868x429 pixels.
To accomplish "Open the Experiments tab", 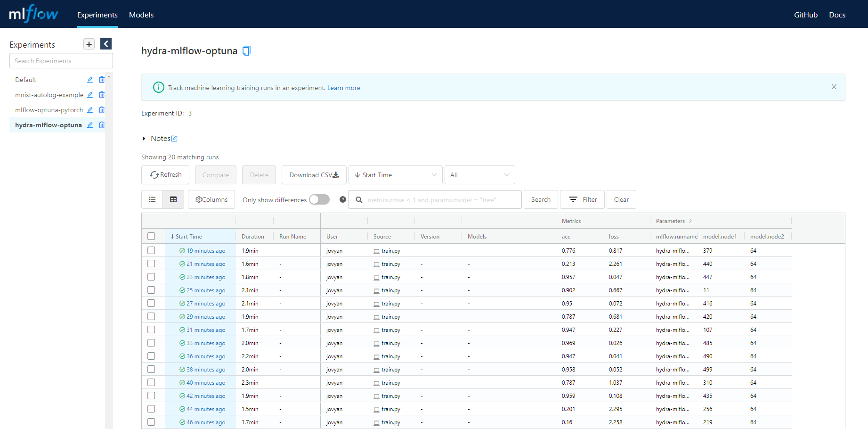I will [x=97, y=15].
